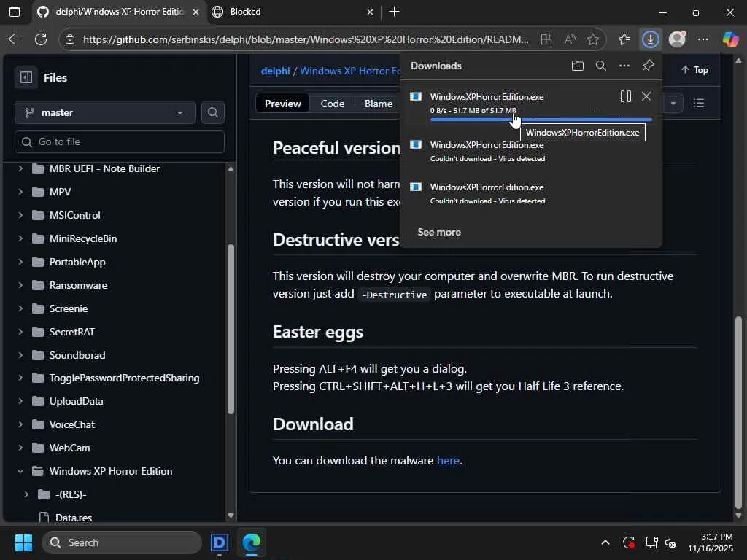Open the Windows XP Horror Edition breadcrumb link
747x560 pixels.
click(350, 71)
